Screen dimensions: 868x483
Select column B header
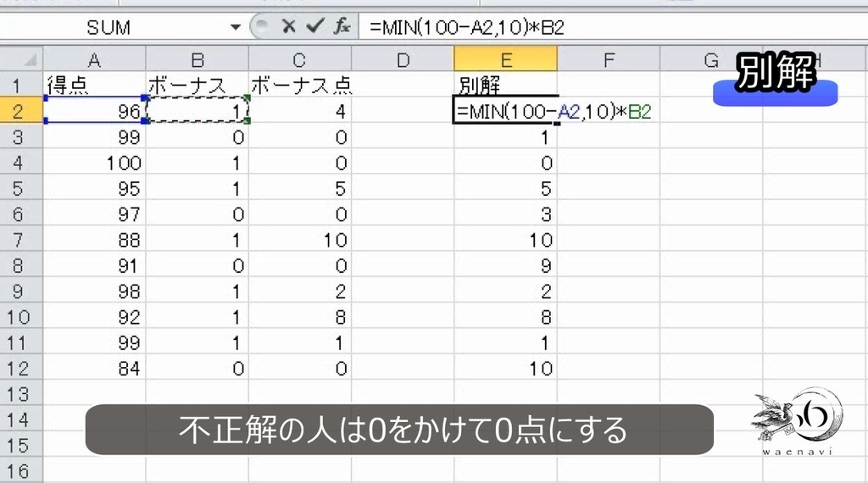(x=197, y=59)
